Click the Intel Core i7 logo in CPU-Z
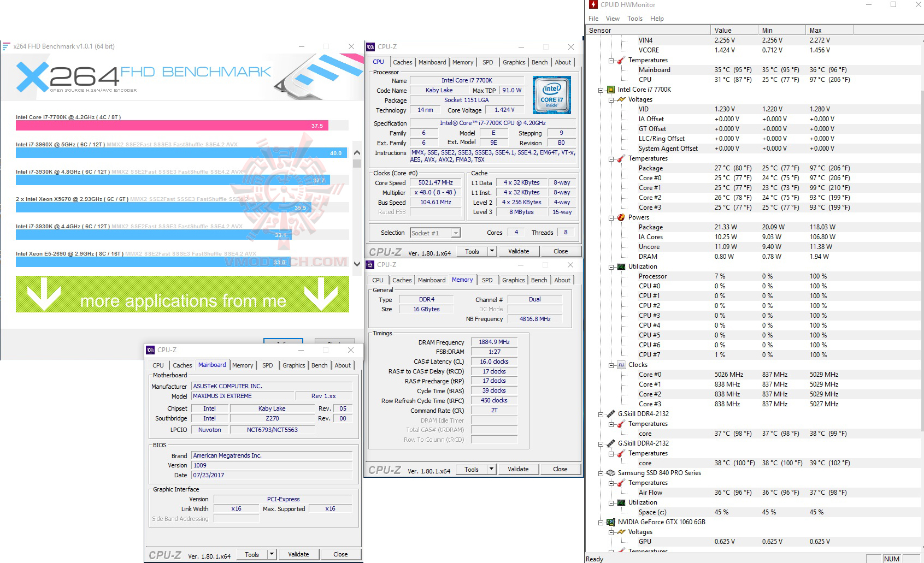 pyautogui.click(x=552, y=94)
